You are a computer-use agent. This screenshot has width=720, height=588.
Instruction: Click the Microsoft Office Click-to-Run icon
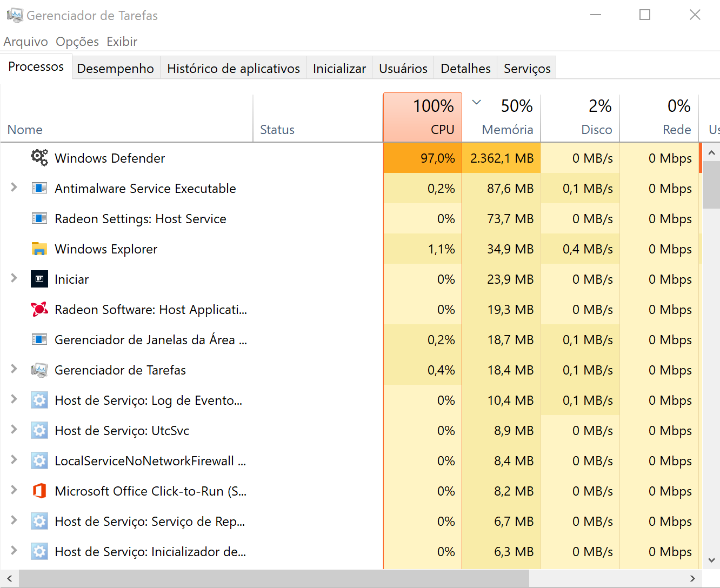point(39,491)
